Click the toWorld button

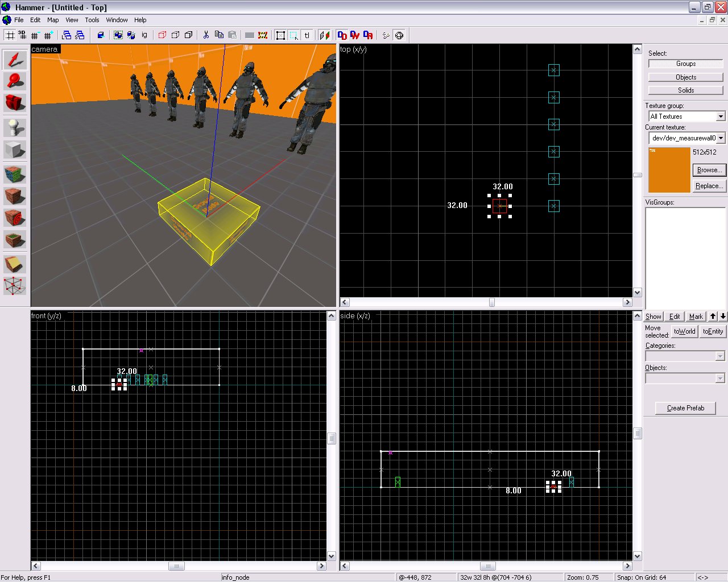tap(685, 331)
